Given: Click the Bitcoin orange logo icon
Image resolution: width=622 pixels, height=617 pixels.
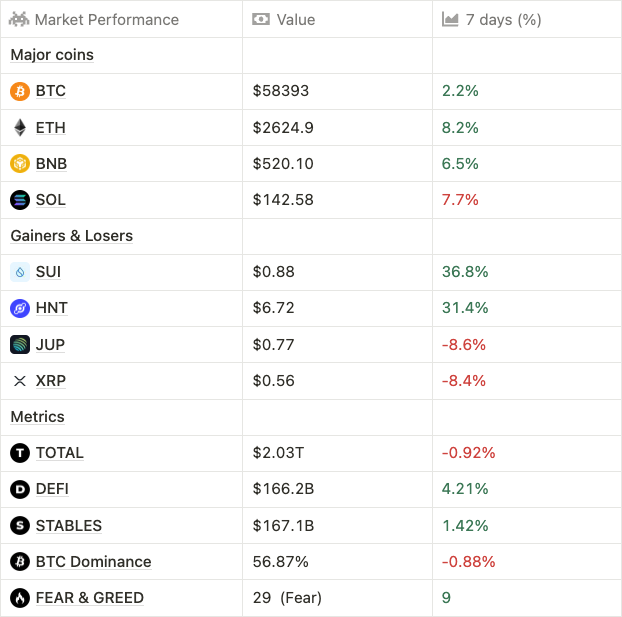Looking at the screenshot, I should 20,91.
